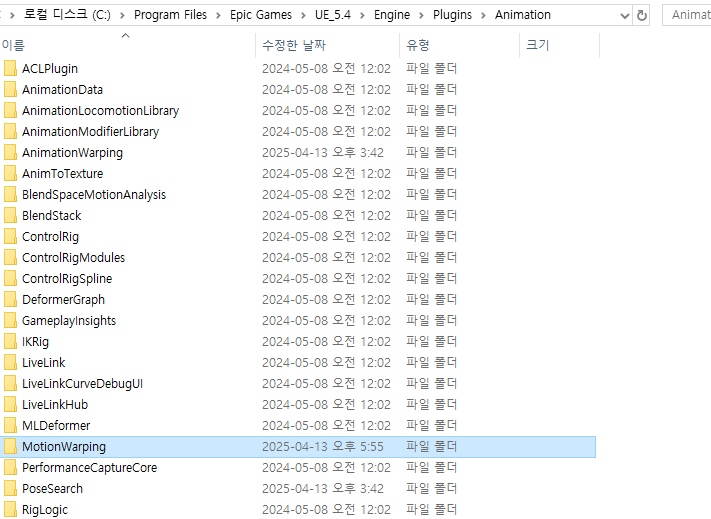Select the PerformanceCaptureCore folder name

(90, 468)
